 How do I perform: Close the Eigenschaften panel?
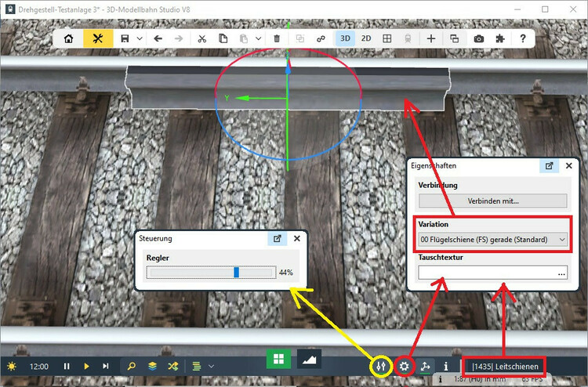[x=569, y=165]
